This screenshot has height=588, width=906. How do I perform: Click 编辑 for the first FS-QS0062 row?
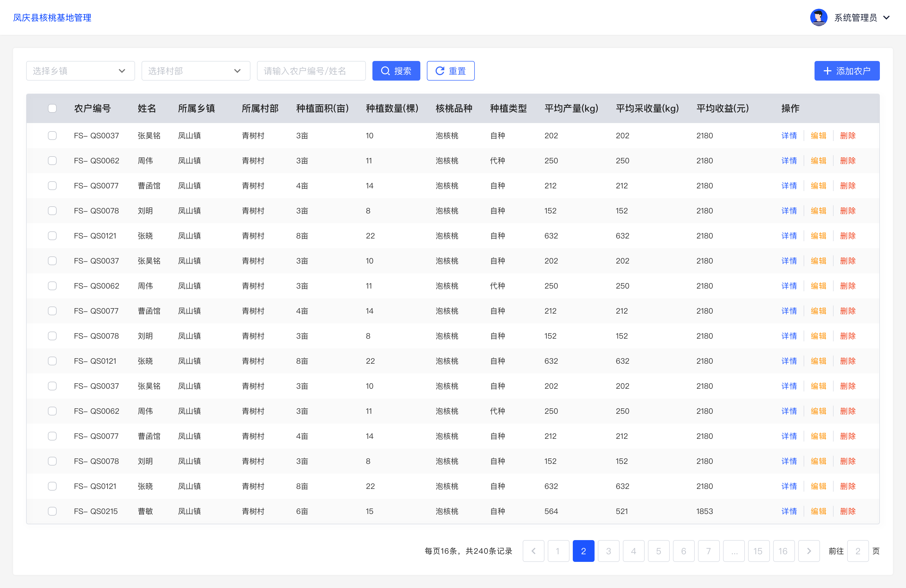tap(818, 161)
